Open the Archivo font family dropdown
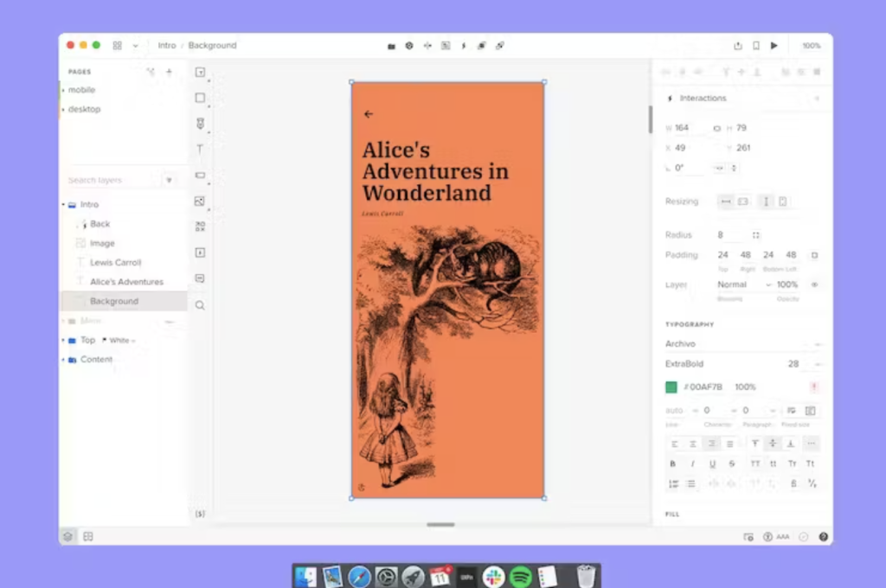886x588 pixels. [x=743, y=344]
